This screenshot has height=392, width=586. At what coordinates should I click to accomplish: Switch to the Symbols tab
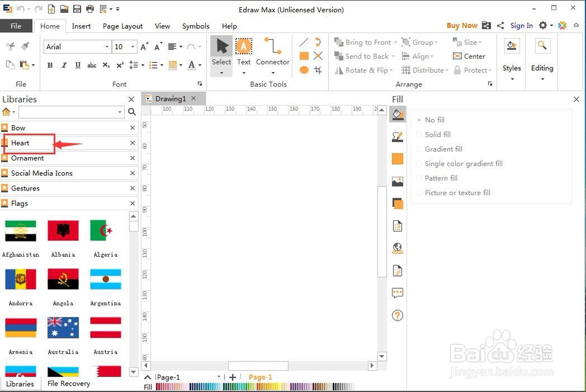(x=196, y=26)
